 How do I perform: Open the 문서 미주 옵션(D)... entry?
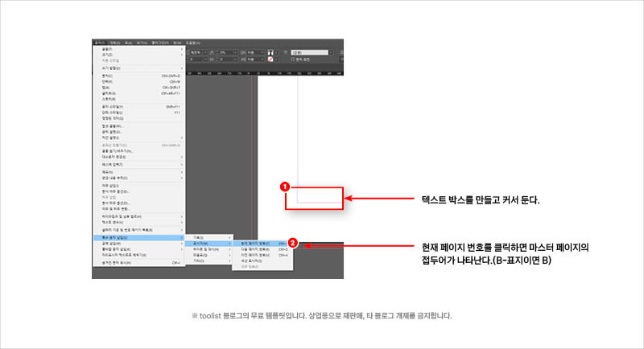point(138,203)
